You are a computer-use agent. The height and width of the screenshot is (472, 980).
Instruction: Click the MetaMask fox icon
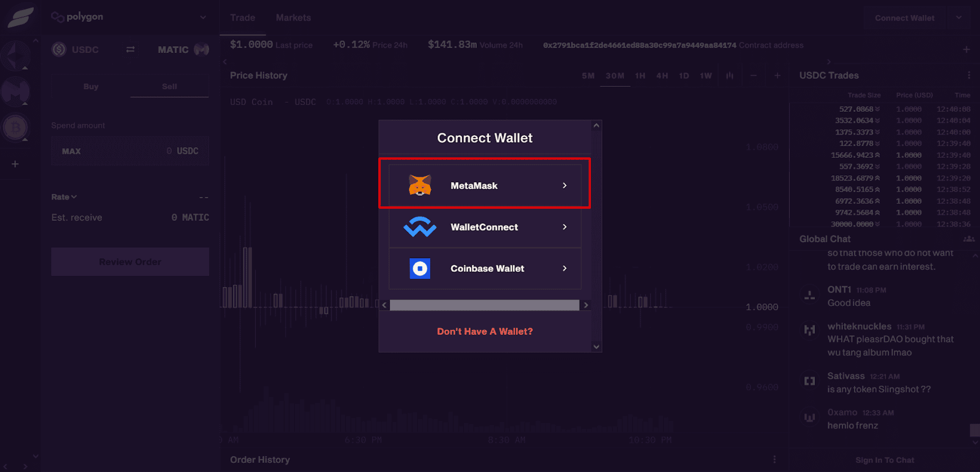[420, 185]
